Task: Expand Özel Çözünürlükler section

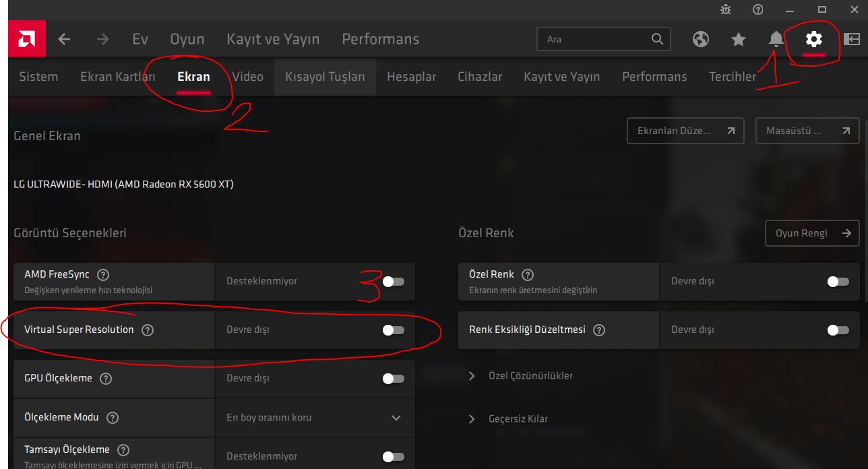Action: pos(521,375)
